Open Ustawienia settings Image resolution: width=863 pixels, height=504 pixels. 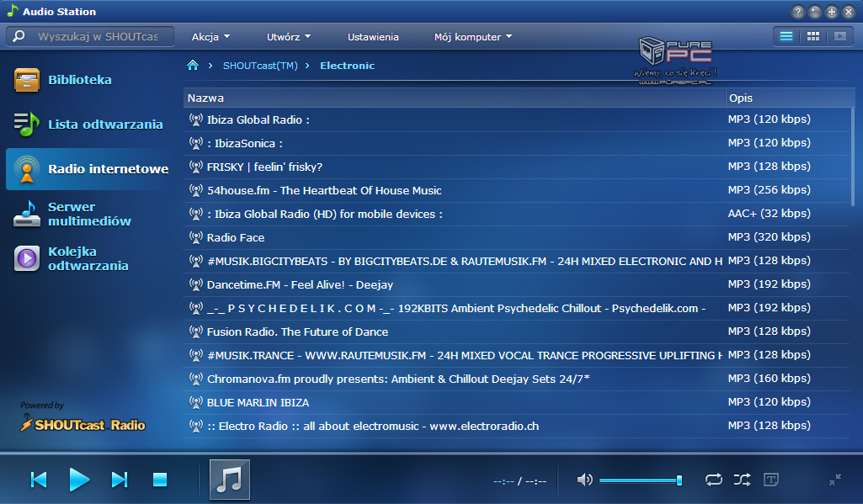[373, 37]
